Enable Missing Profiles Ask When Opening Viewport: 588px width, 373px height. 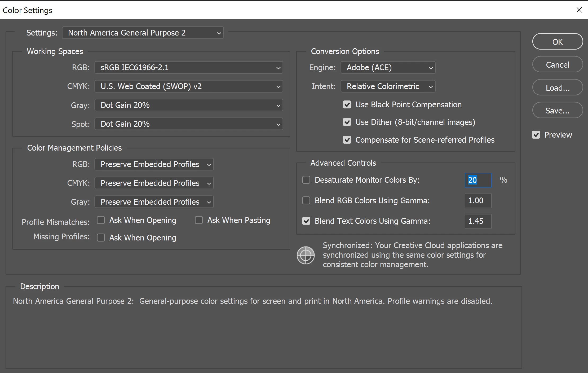coord(101,238)
